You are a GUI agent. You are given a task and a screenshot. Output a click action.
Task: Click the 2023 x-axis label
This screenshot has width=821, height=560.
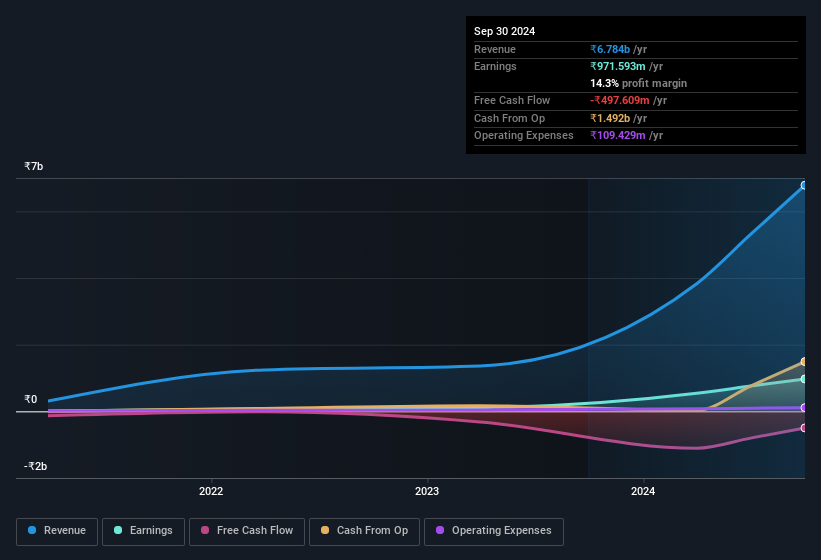[427, 491]
